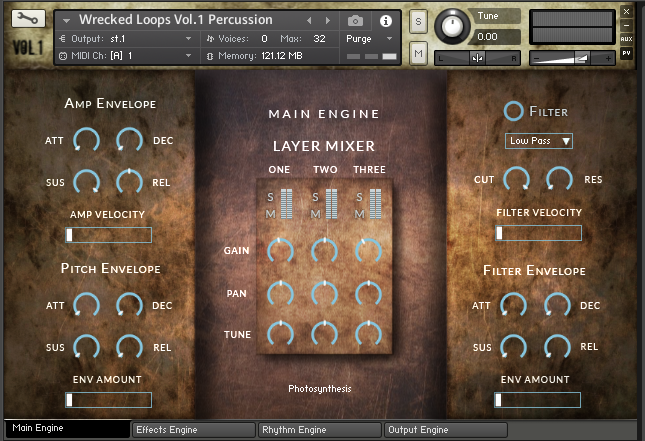Click the Pitch Envelope REL knob
This screenshot has height=441, width=645.
(x=129, y=347)
